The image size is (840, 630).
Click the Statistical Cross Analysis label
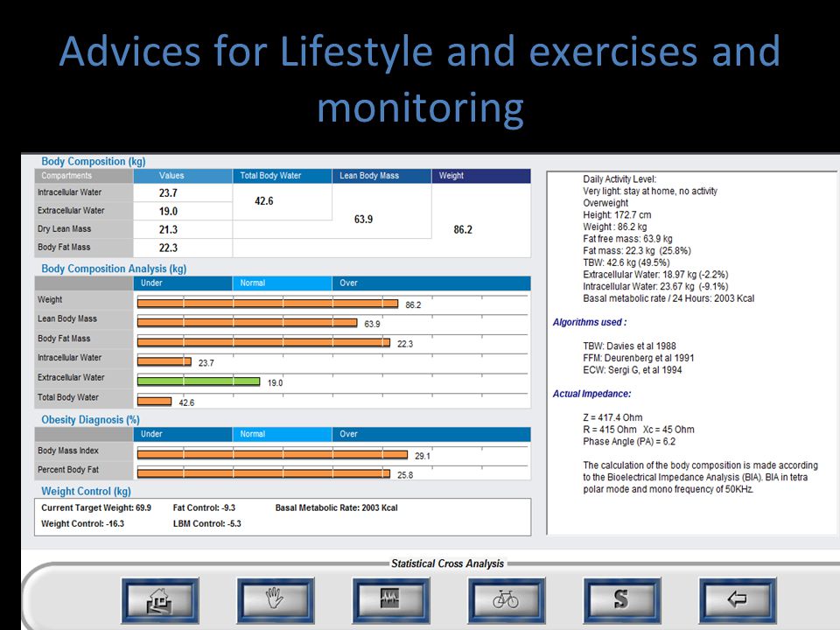click(447, 563)
